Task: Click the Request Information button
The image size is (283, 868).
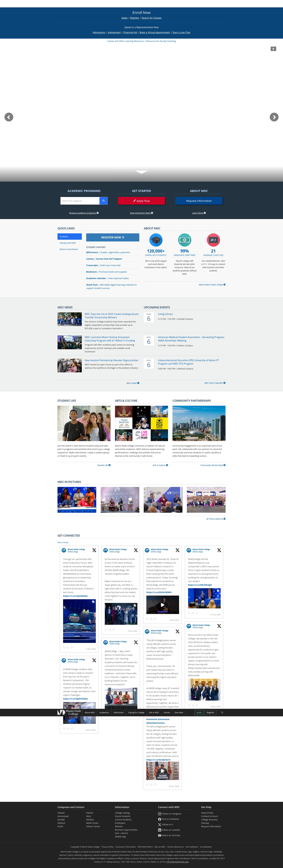Action: (x=199, y=201)
